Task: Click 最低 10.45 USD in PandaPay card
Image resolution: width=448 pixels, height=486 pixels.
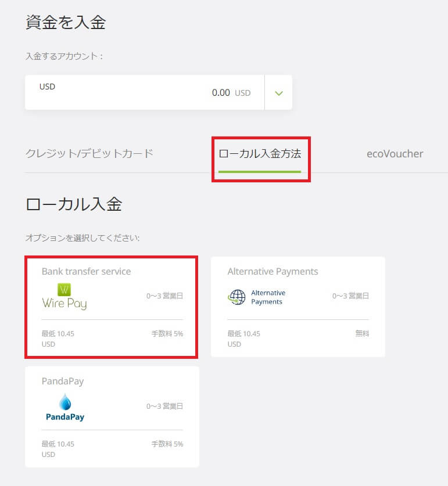Action: tap(58, 449)
